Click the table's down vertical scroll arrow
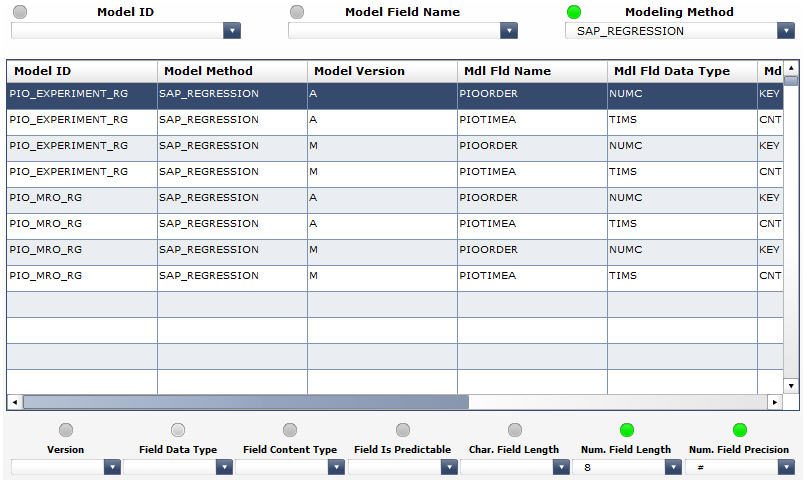 [x=791, y=386]
